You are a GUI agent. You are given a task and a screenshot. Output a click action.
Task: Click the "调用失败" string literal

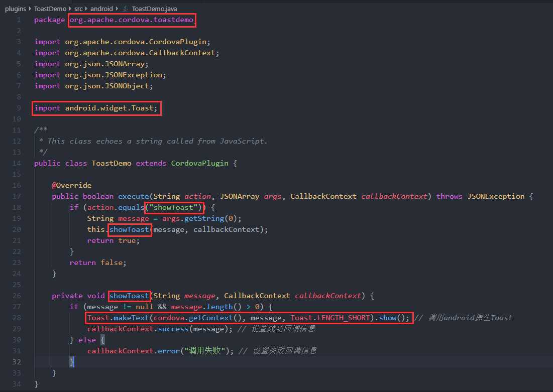[204, 351]
